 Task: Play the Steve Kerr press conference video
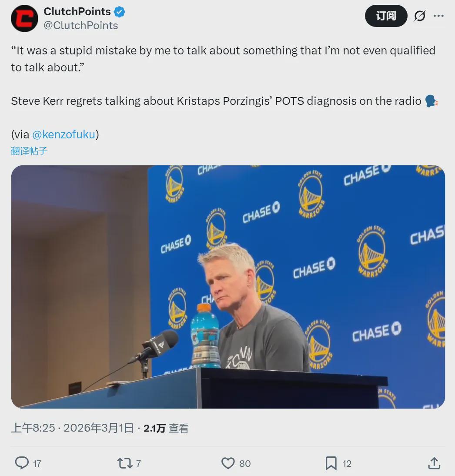point(228,287)
